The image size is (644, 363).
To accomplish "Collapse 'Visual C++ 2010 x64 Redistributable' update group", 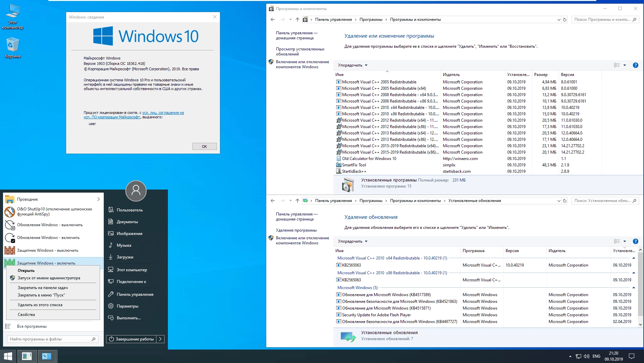I will pos(634,258).
